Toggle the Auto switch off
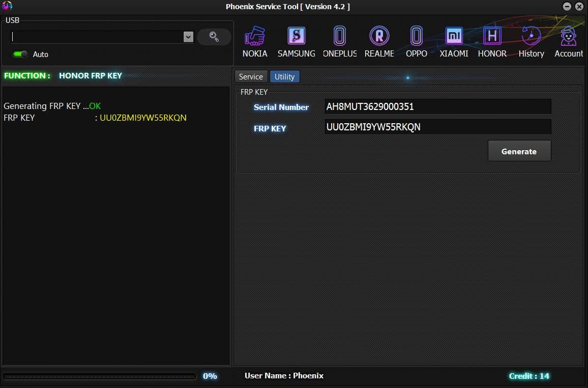The width and height of the screenshot is (588, 388). [19, 54]
